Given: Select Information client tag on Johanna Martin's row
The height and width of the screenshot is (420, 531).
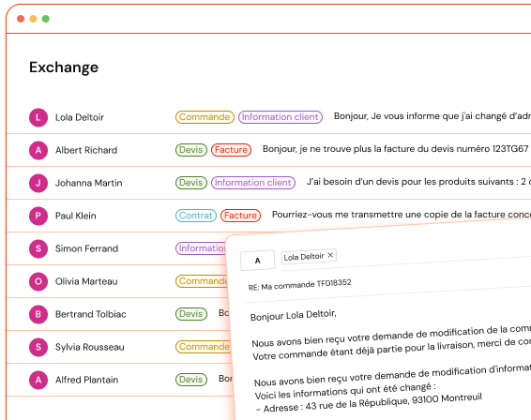Looking at the screenshot, I should tap(253, 183).
